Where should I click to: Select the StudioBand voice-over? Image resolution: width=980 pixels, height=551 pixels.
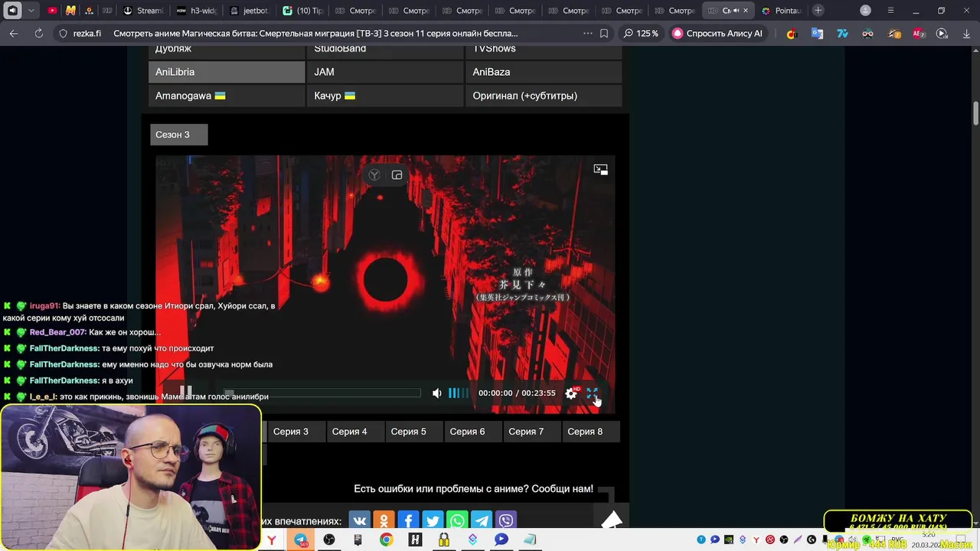tap(385, 51)
